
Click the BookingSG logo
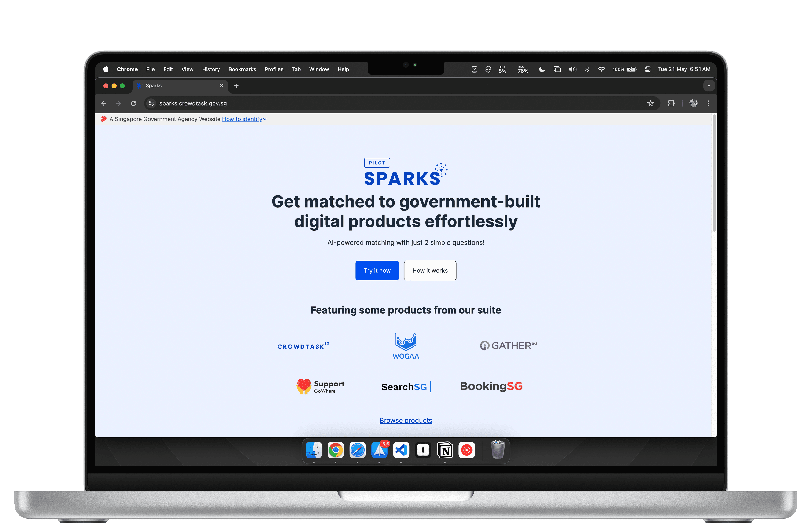(491, 386)
